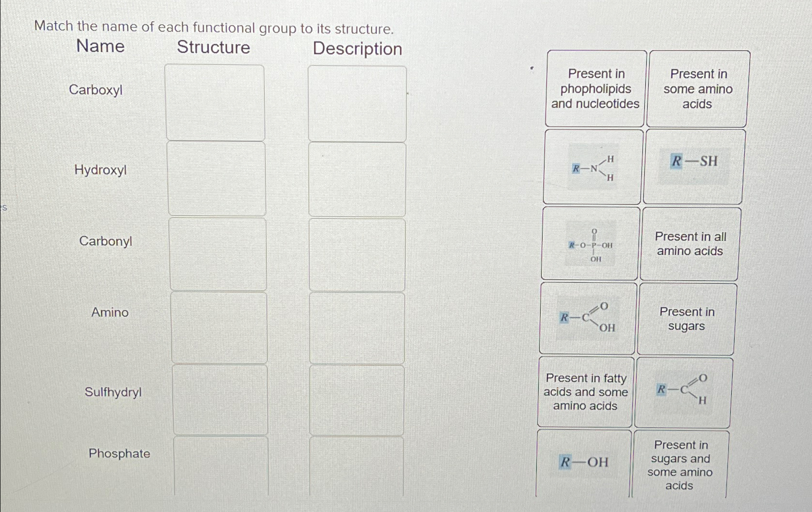Click the Sulfhydryl name label
The image size is (812, 512).
pyautogui.click(x=112, y=393)
